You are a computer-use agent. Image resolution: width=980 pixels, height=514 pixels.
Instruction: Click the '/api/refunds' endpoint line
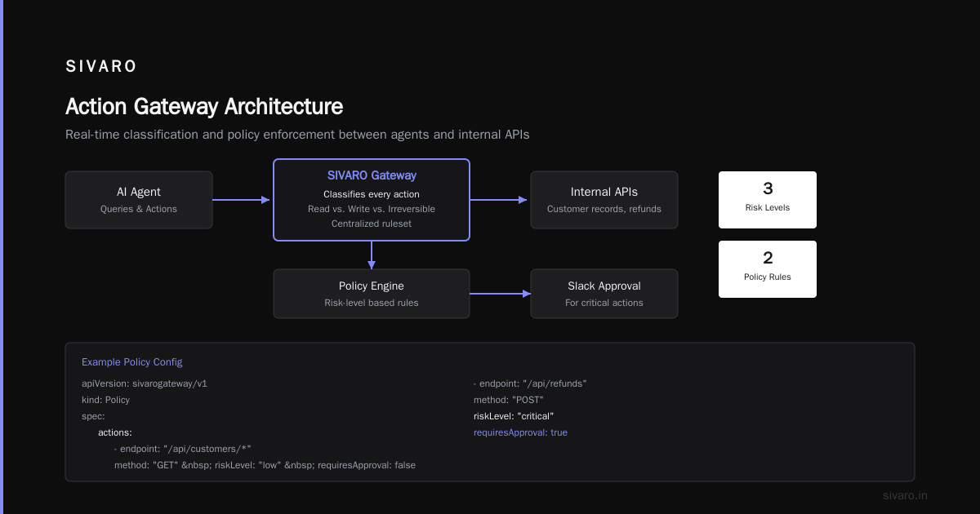click(x=530, y=383)
